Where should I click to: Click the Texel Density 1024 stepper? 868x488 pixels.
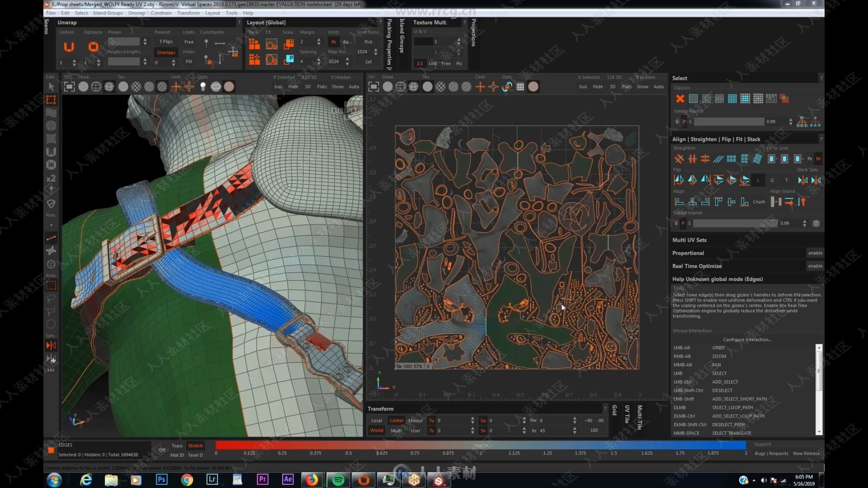376,52
